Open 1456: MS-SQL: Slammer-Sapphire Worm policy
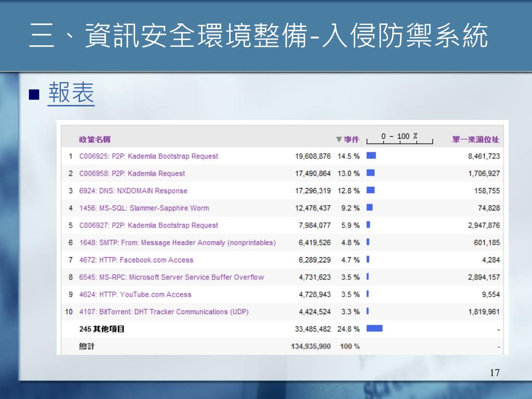The image size is (532, 399). (144, 208)
